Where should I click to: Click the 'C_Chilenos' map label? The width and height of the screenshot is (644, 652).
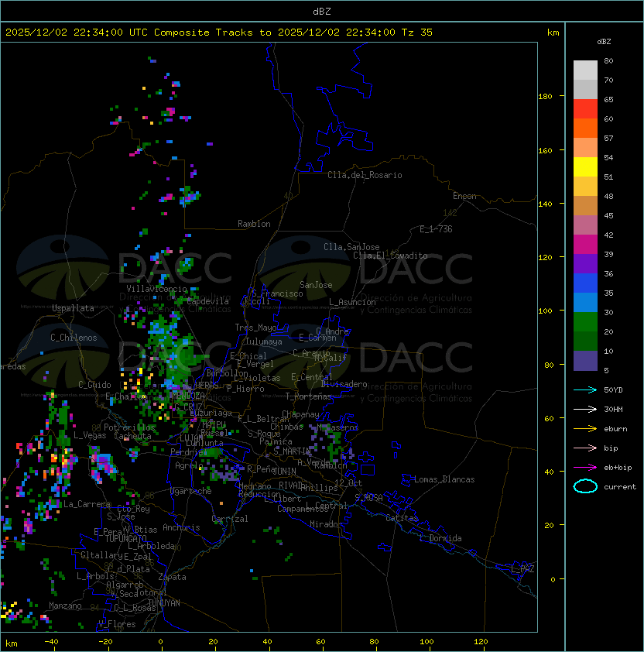tap(74, 338)
